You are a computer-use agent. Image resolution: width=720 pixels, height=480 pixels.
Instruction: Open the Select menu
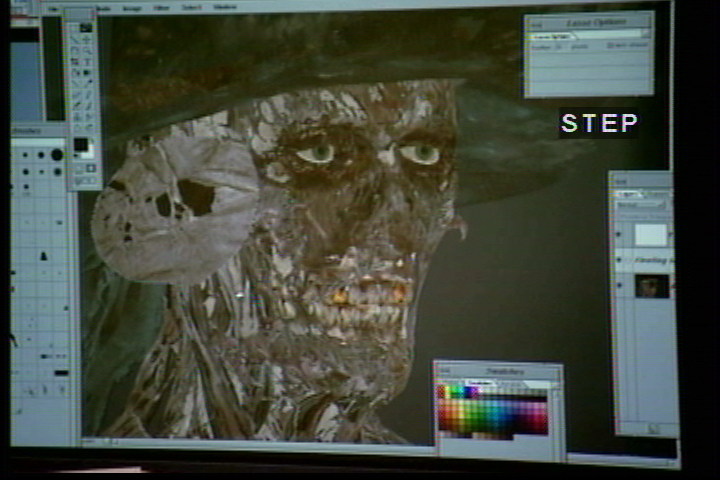point(191,7)
